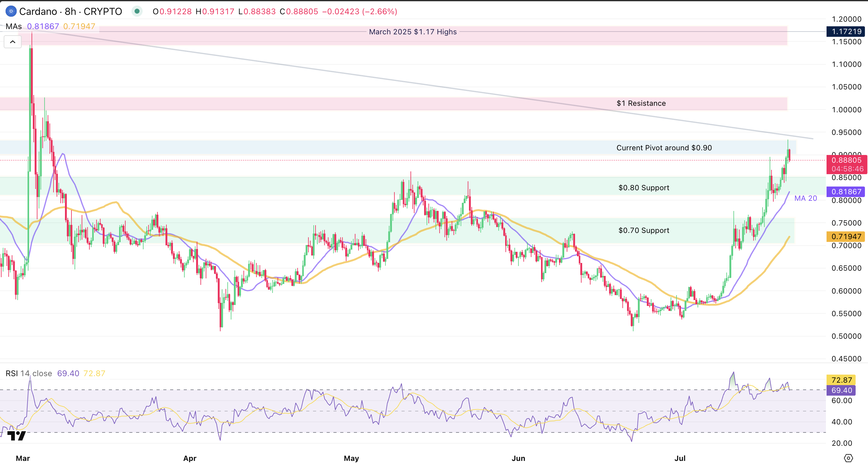This screenshot has width=868, height=464.
Task: Click the 20.00 RSI scale label
Action: click(841, 443)
